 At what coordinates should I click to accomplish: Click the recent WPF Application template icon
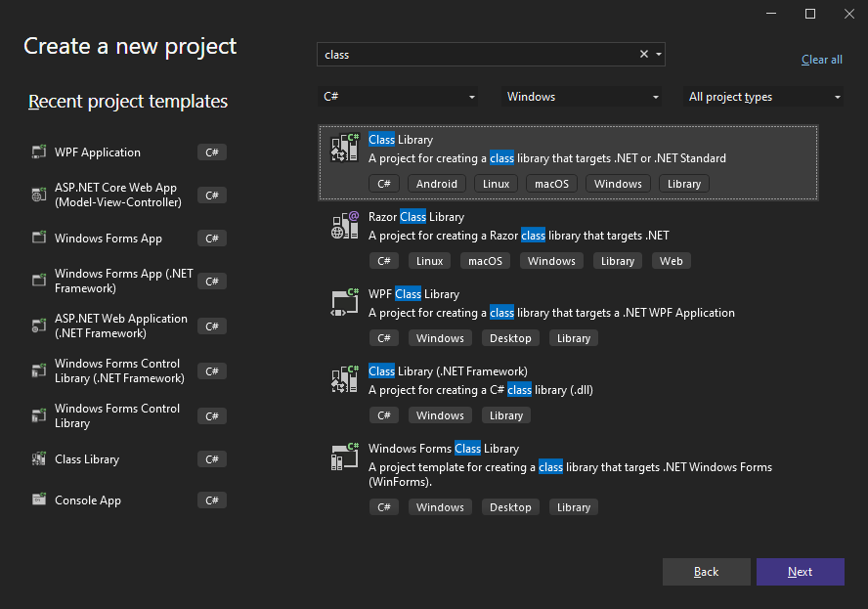[39, 152]
